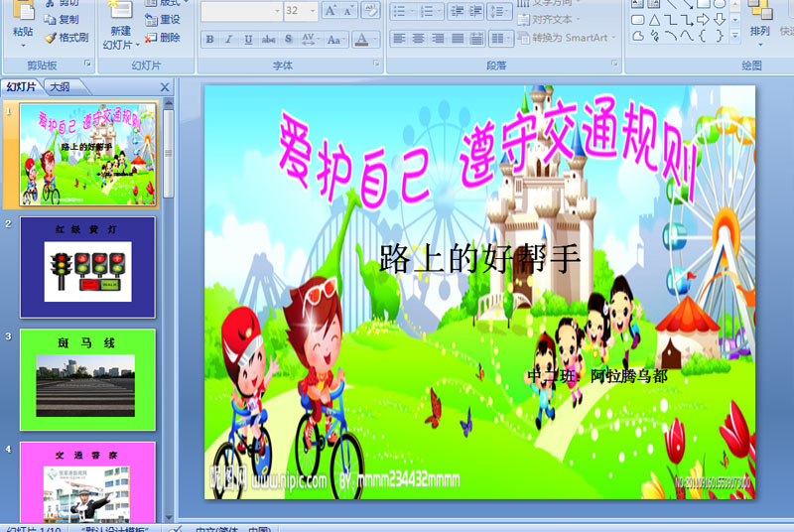Decrease list indent level
Viewport: 794px width, 532px height.
pyautogui.click(x=458, y=11)
